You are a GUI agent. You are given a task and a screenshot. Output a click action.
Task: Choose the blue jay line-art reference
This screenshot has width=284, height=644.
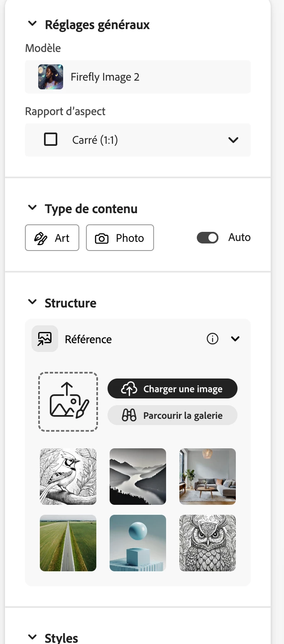tap(68, 477)
